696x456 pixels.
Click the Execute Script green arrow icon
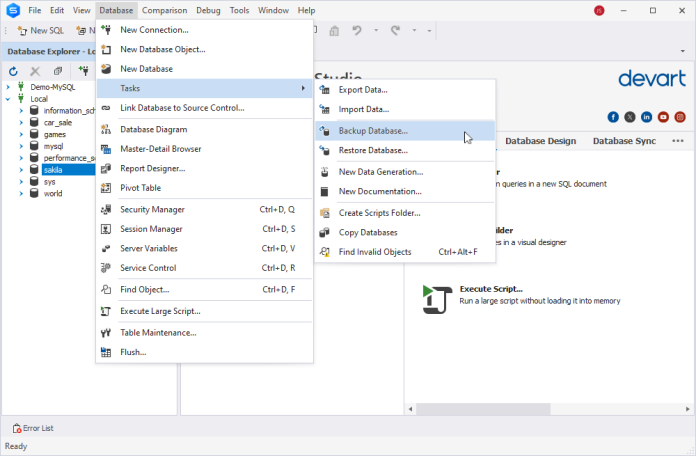(433, 298)
